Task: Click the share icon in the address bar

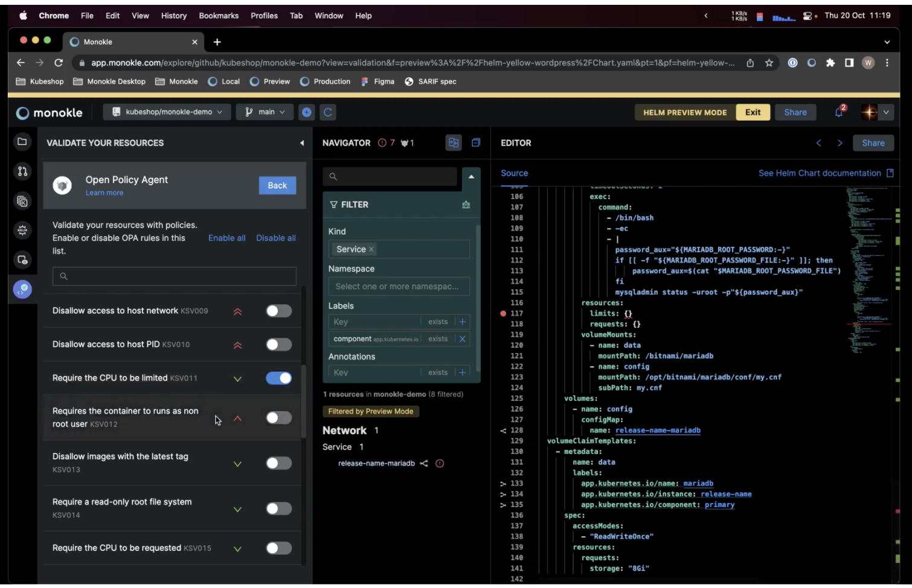Action: [x=750, y=63]
